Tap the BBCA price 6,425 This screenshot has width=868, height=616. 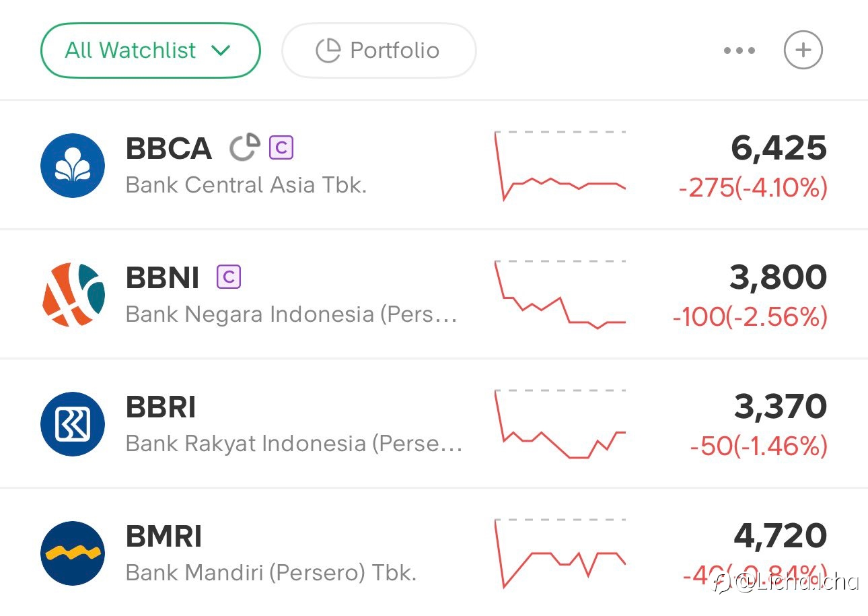779,148
